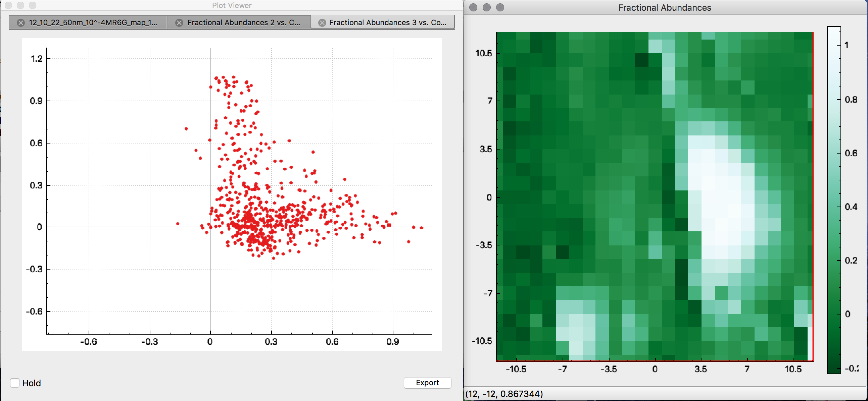Click the coordinate readout in status bar
This screenshot has width=868, height=401.
[x=504, y=394]
